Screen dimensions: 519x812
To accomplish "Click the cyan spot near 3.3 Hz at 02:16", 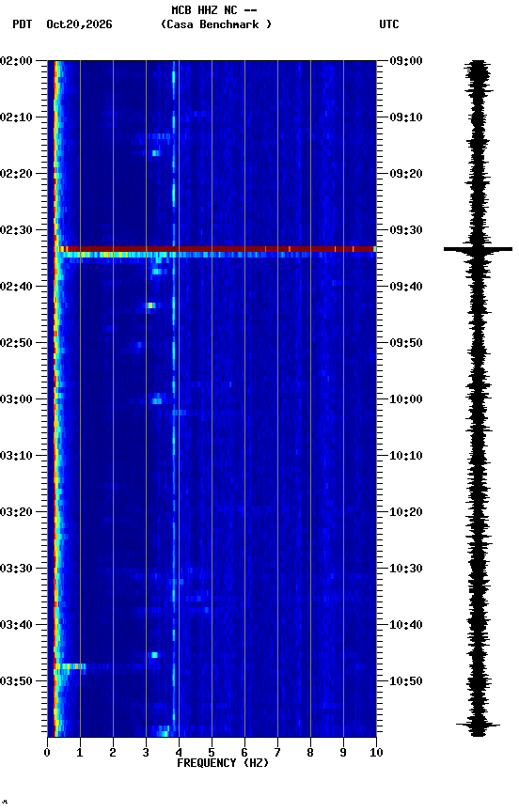I will tap(155, 153).
